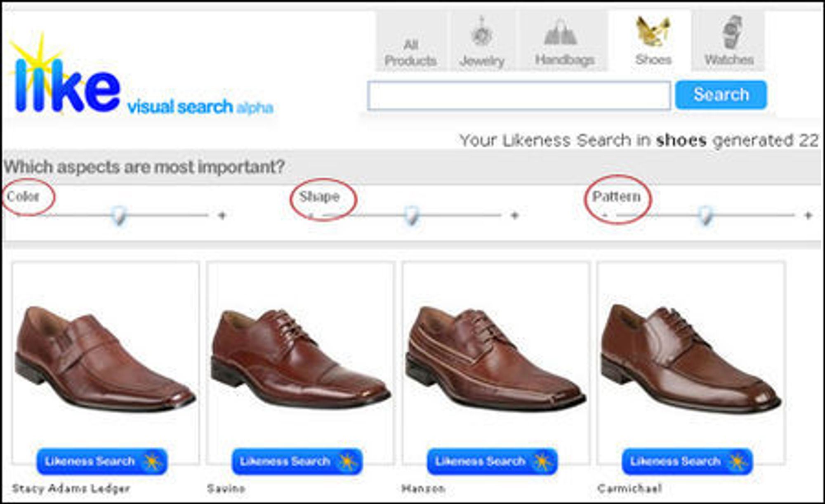Switch to the Watches category tab
Image resolution: width=825 pixels, height=504 pixels.
(729, 42)
